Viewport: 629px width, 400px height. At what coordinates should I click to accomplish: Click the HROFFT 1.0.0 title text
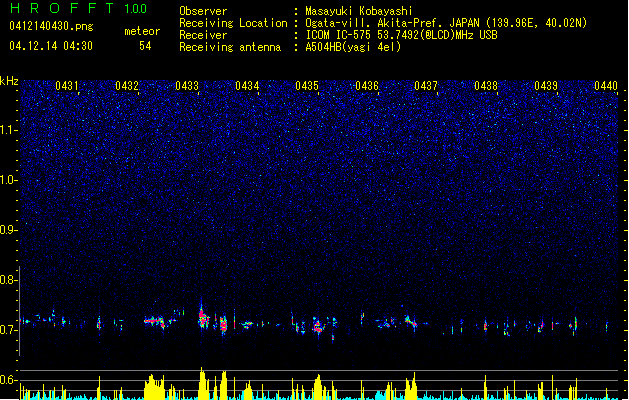click(79, 8)
